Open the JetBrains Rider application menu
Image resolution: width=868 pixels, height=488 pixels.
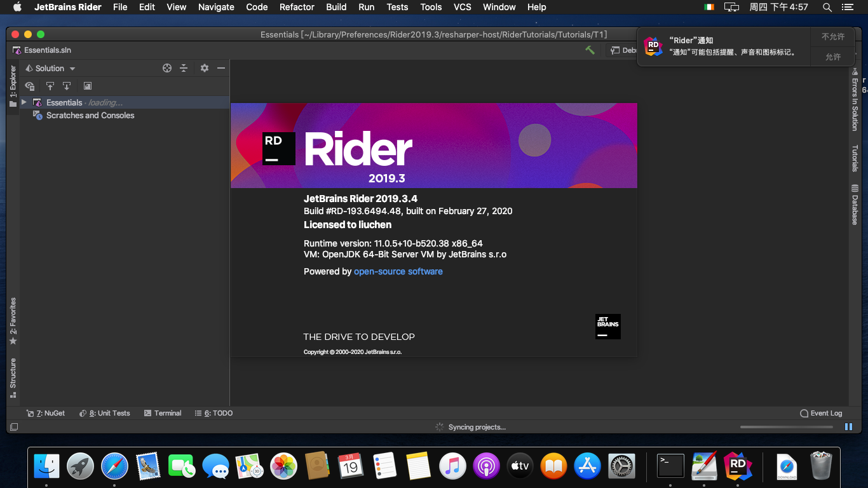(67, 7)
